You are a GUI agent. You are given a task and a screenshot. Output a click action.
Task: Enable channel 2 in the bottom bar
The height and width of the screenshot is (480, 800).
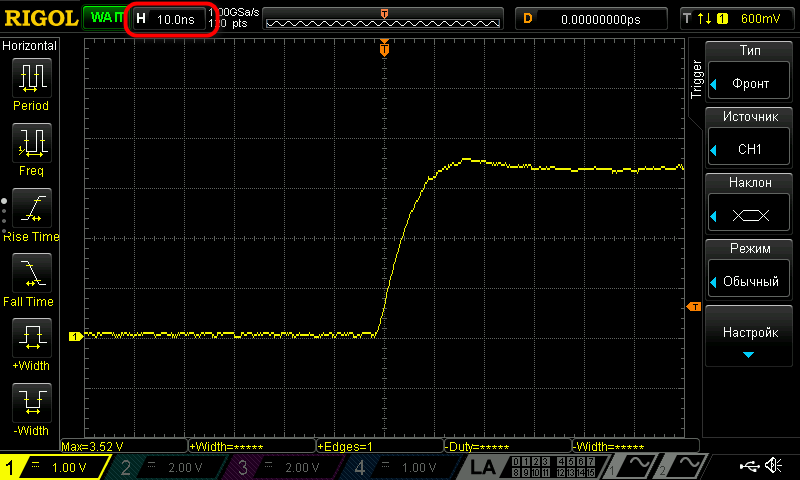(x=165, y=467)
